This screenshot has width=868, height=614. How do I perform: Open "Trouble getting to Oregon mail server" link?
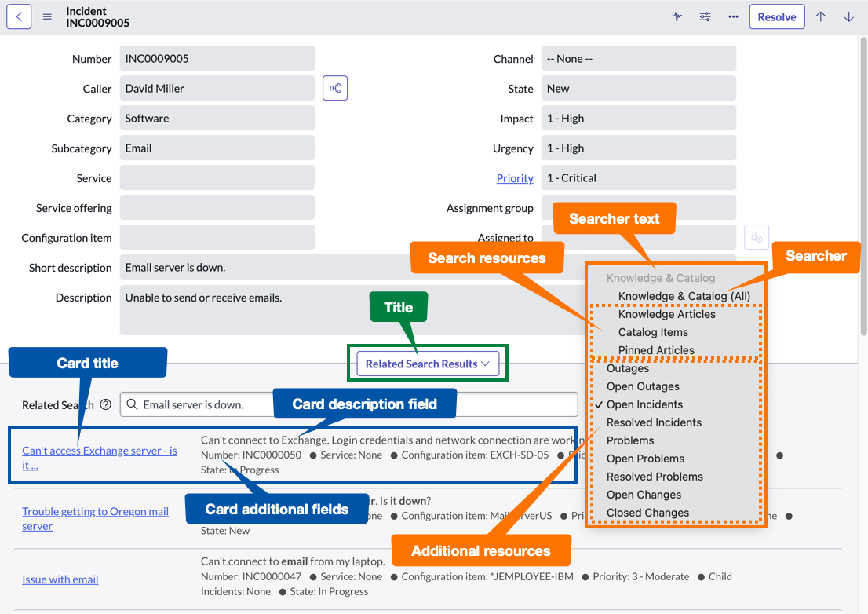click(x=95, y=519)
